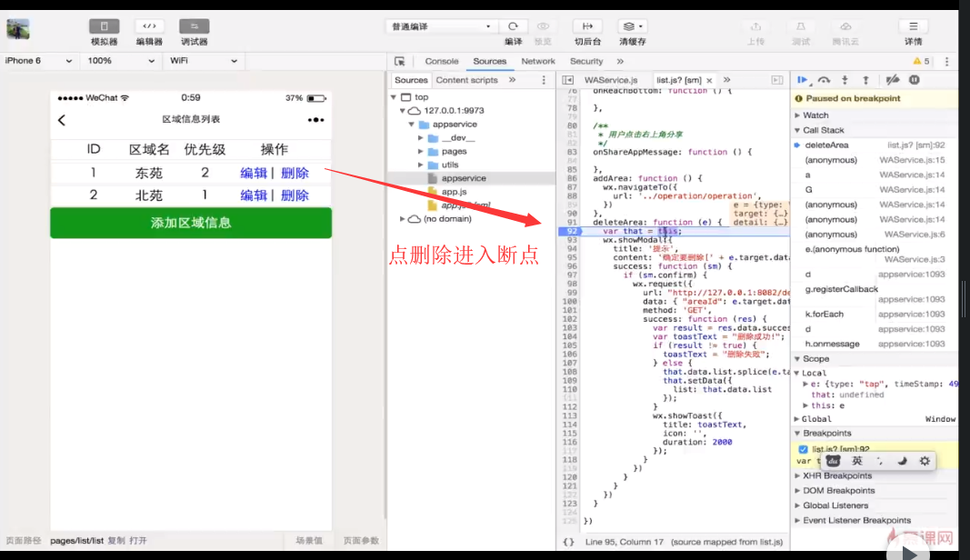Screen dimensions: 970x560
Task: Open the 100% zoom dropdown
Action: pyautogui.click(x=121, y=61)
